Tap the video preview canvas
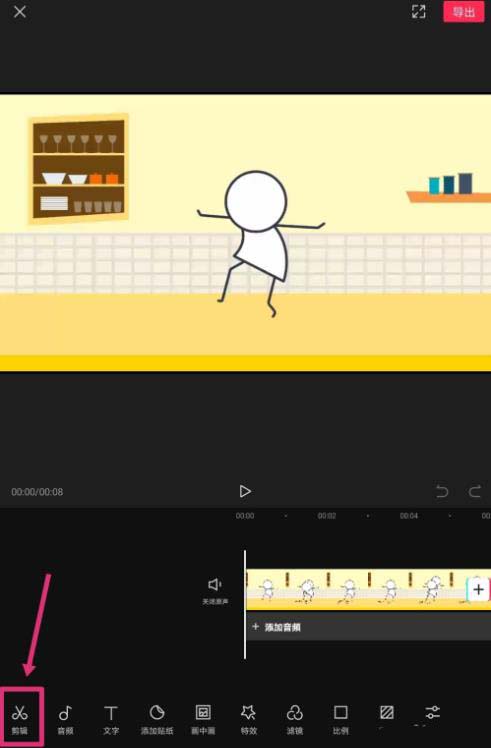The width and height of the screenshot is (491, 748). click(x=245, y=233)
